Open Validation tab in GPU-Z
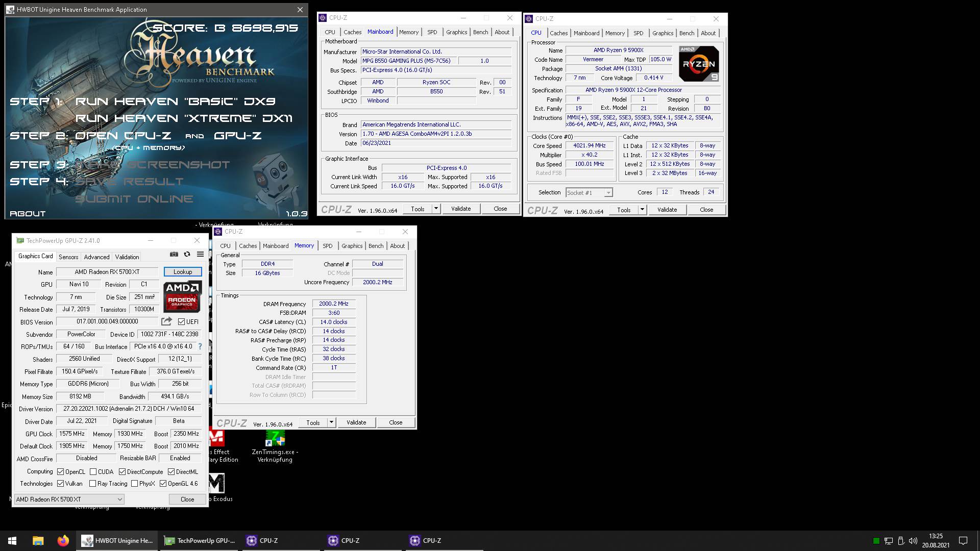 tap(127, 257)
